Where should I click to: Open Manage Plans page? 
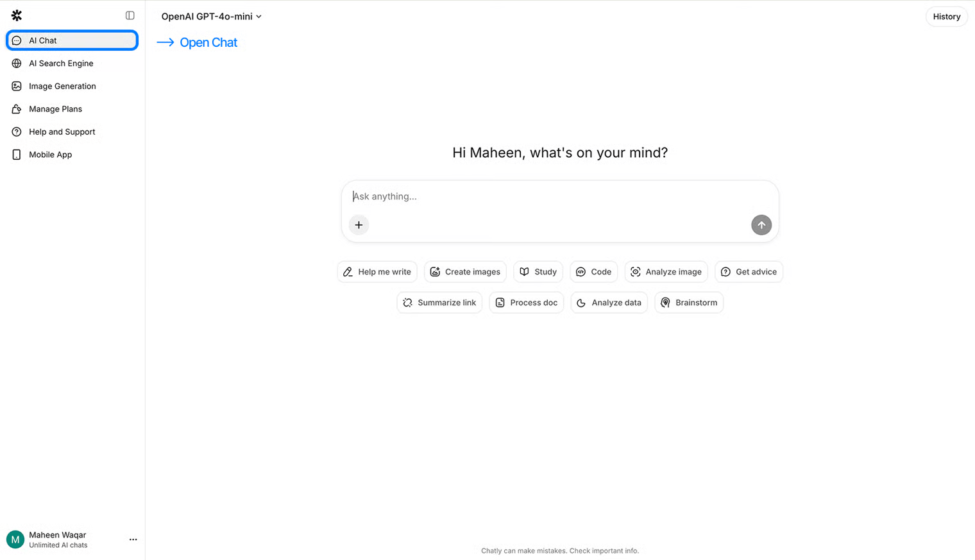pyautogui.click(x=55, y=109)
